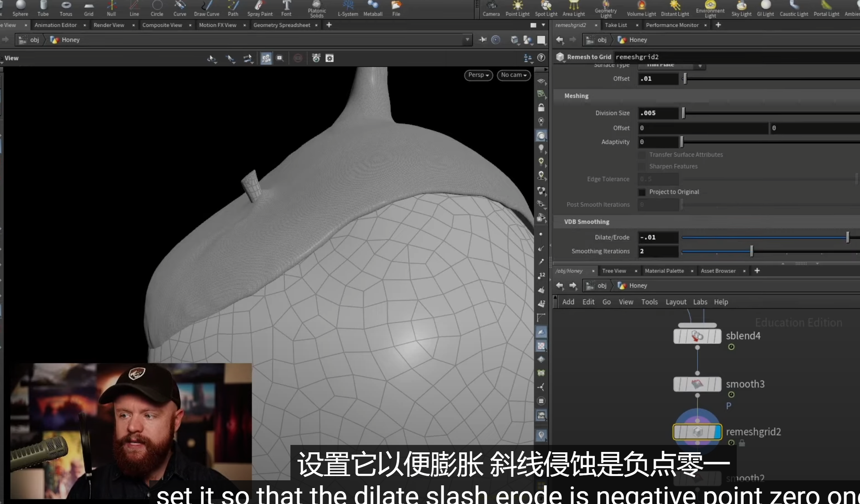Viewport: 860px width, 504px height.
Task: Open the Persp viewport dropdown
Action: tap(479, 75)
